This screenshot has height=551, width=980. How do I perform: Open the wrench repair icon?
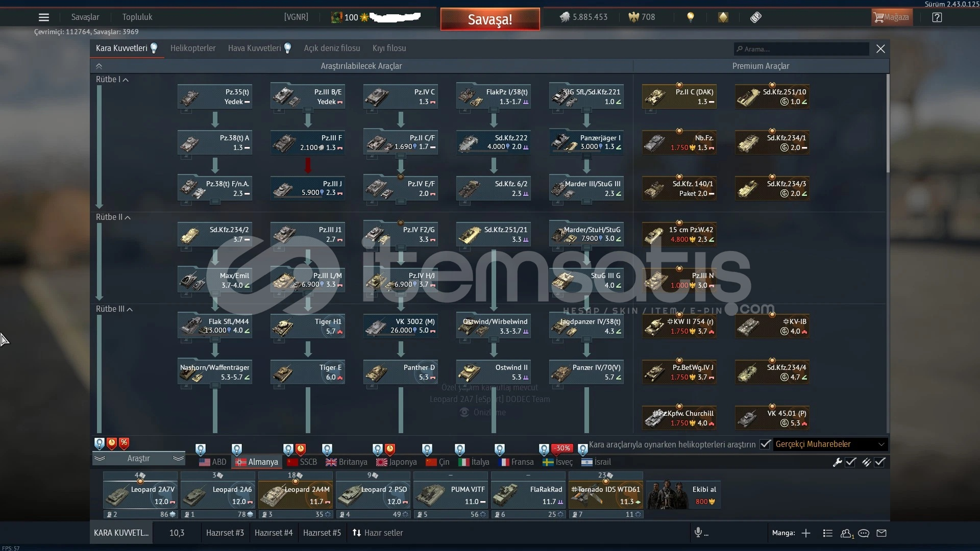(x=837, y=462)
